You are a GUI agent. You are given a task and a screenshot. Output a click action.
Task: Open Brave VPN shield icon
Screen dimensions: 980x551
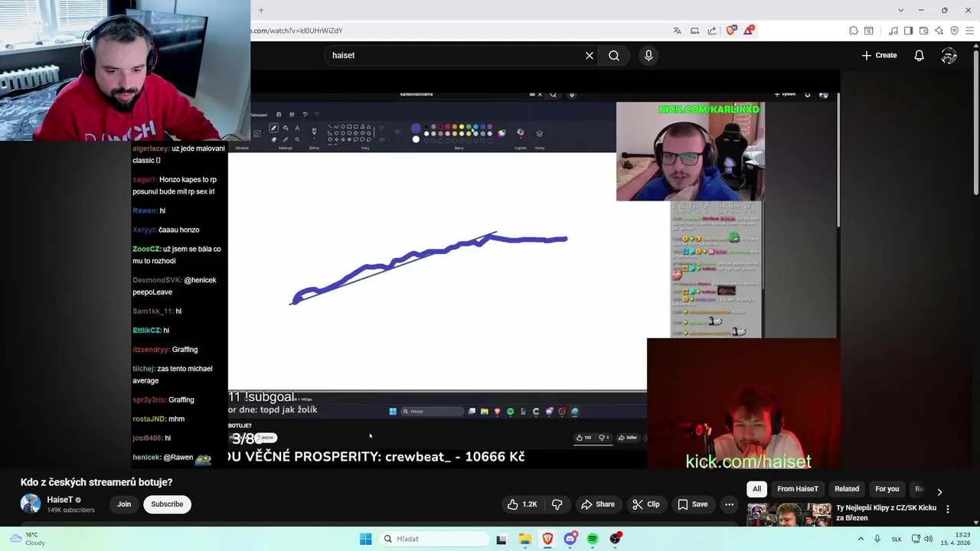tap(954, 31)
